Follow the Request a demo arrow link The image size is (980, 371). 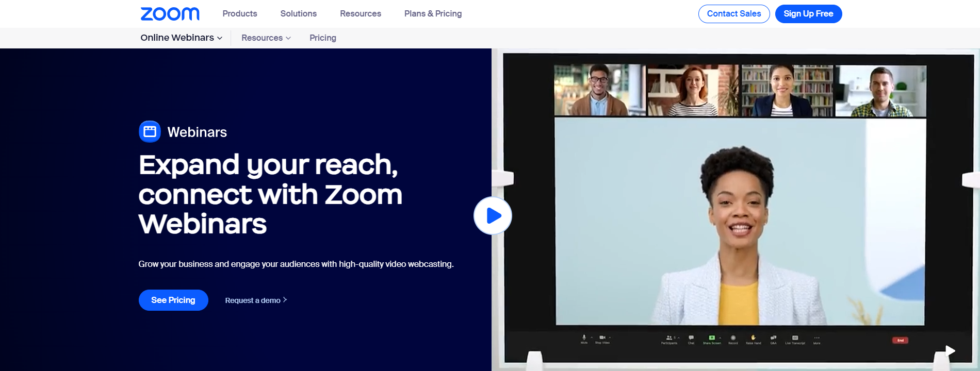click(x=256, y=300)
